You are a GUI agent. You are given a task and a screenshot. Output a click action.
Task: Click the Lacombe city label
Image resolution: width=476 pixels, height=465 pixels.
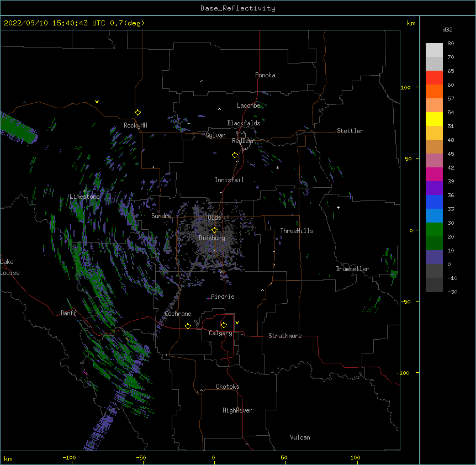248,105
